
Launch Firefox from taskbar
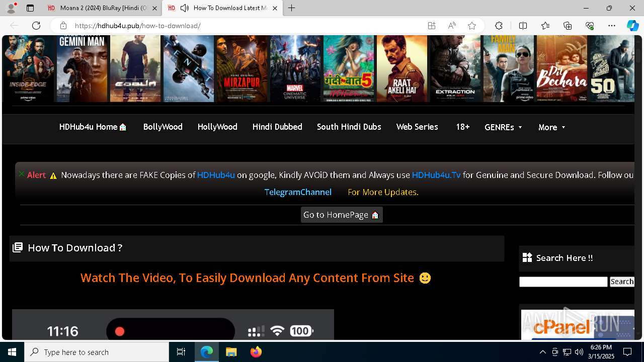click(x=256, y=352)
